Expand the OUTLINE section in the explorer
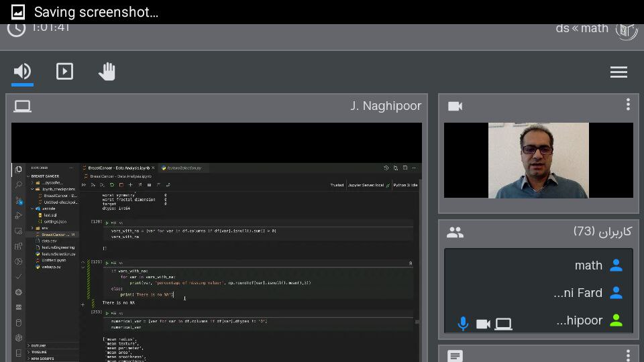Viewport: 644px width, 362px height. (39, 346)
